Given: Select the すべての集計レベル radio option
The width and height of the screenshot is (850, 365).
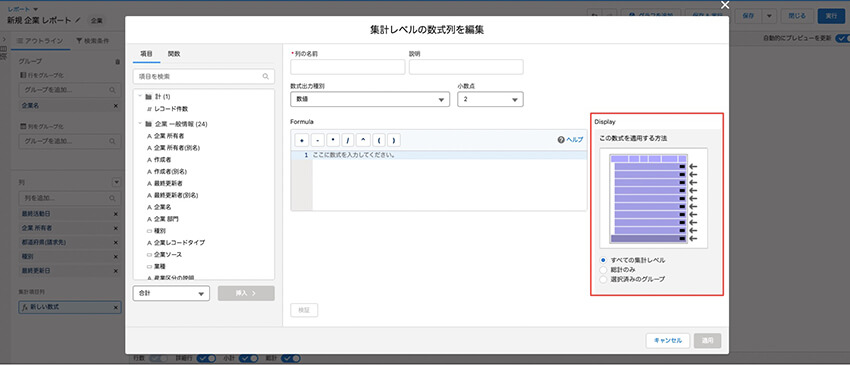Looking at the screenshot, I should (x=603, y=260).
